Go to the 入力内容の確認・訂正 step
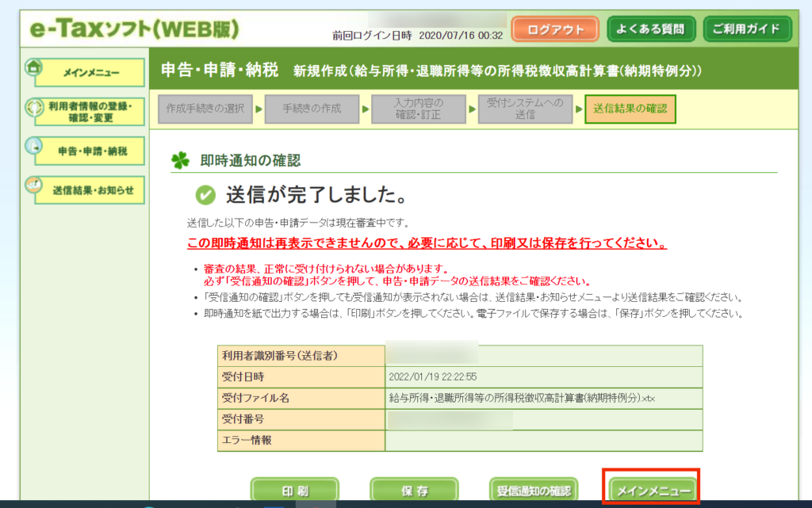The height and width of the screenshot is (508, 812). [x=418, y=109]
